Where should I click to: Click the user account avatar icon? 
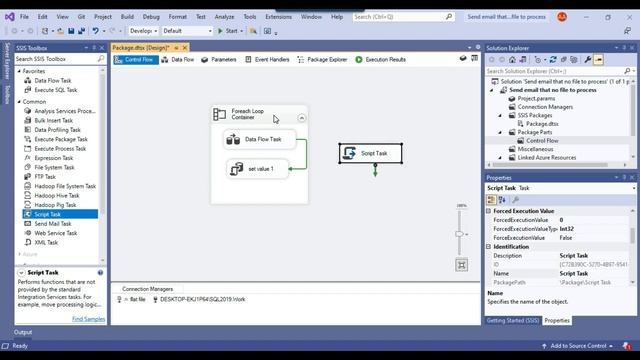click(x=562, y=17)
